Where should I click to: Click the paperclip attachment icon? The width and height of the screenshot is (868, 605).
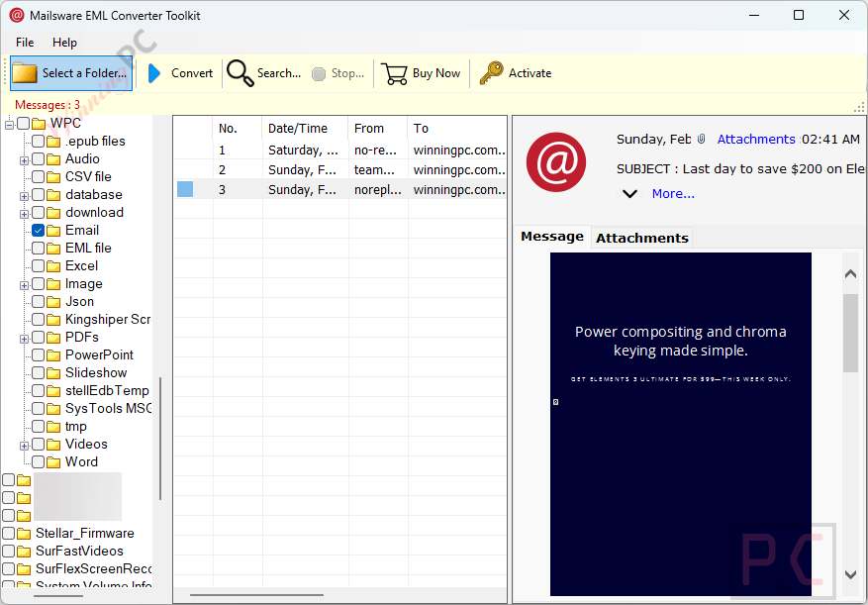click(x=702, y=139)
